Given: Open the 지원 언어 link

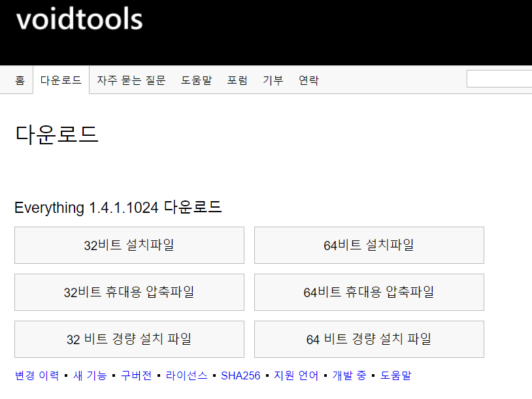Looking at the screenshot, I should (296, 375).
